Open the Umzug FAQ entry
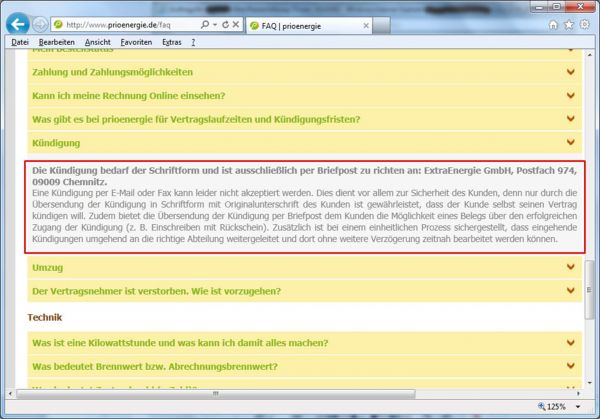This screenshot has height=419, width=600. tap(47, 267)
